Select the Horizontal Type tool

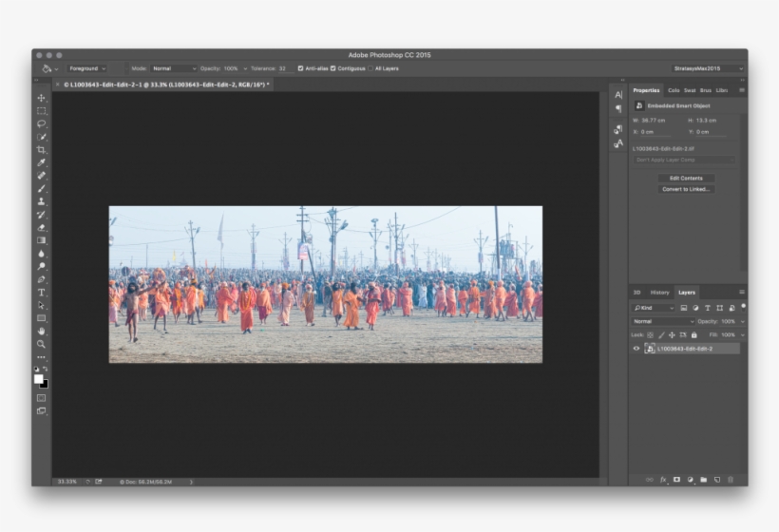42,293
